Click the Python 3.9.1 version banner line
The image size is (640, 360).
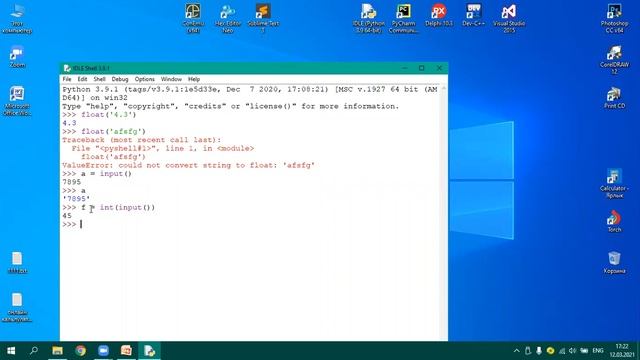coord(250,93)
